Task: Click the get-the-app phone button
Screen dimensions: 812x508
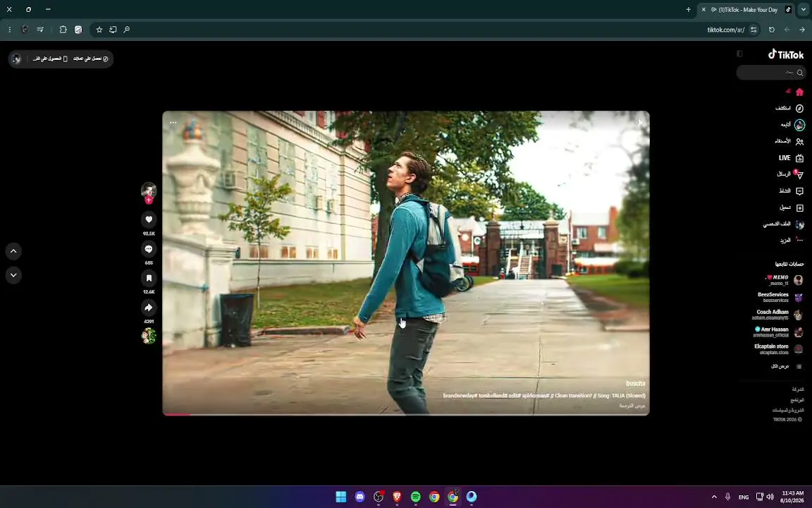Action: point(50,59)
